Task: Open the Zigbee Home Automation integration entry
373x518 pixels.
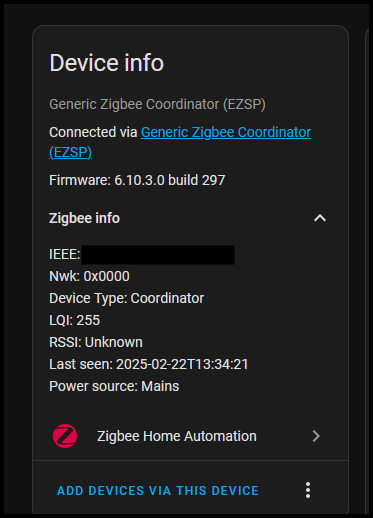Action: (191, 436)
